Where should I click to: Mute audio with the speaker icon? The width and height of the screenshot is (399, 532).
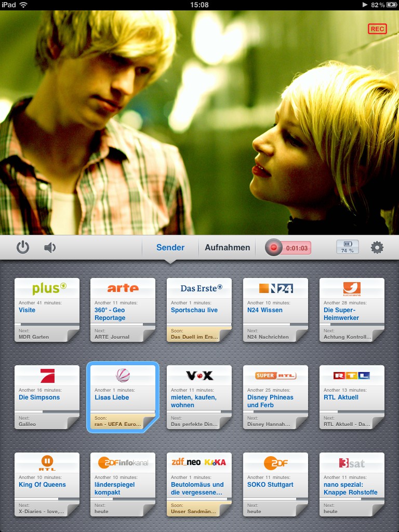[x=50, y=247]
